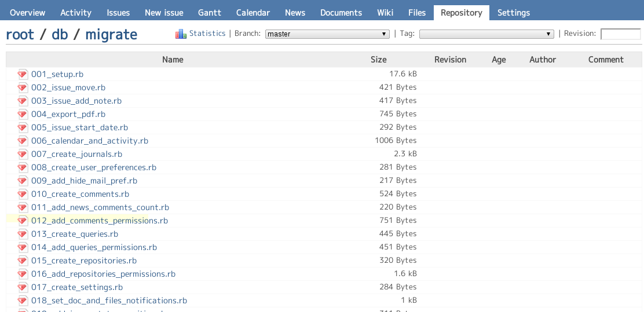Screen dimensions: 644x312
Task: Go to the db folder breadcrumb
Action: click(x=60, y=35)
